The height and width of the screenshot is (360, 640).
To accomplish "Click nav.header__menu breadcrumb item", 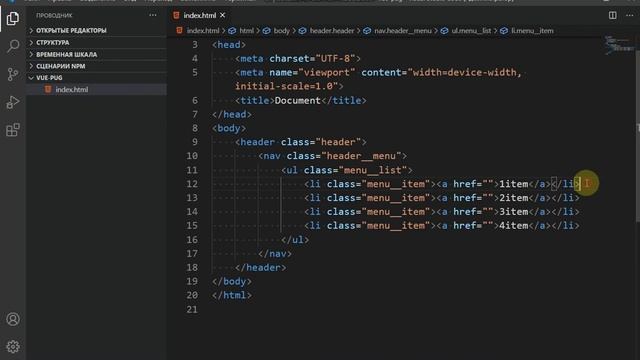I will pos(402,31).
